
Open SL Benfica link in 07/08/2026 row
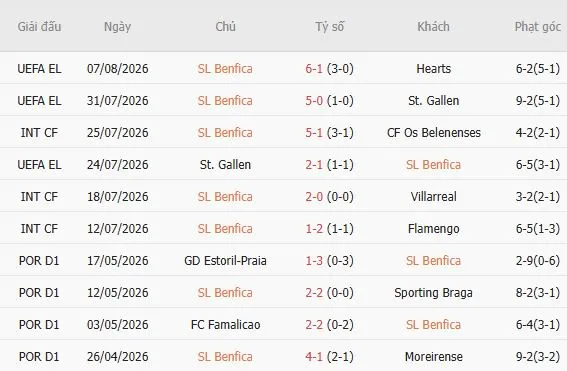pyautogui.click(x=225, y=69)
